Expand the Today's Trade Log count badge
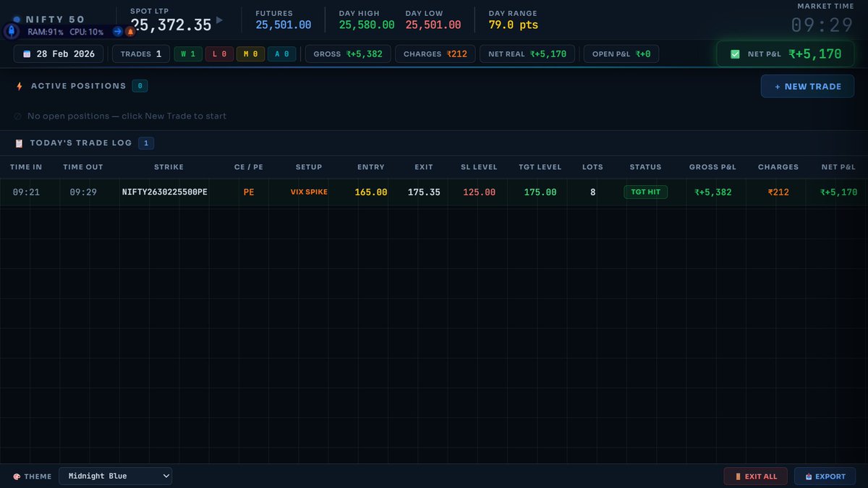This screenshot has height=488, width=868. [145, 142]
